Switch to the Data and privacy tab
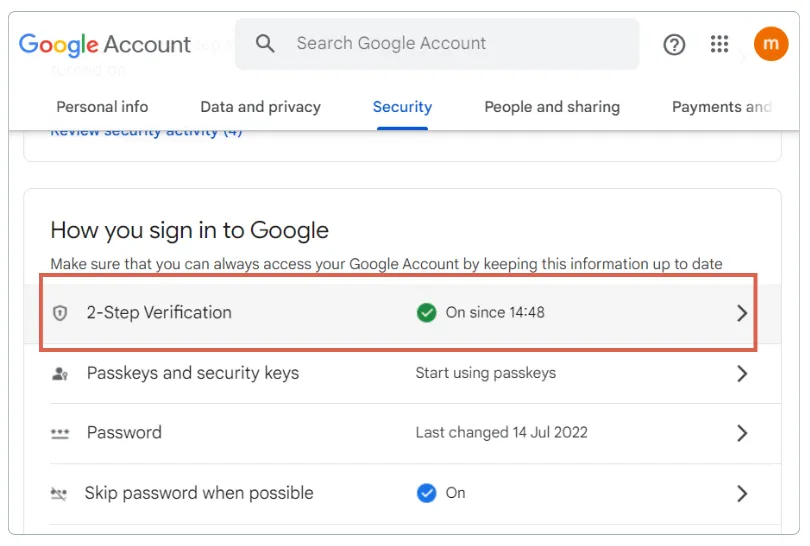Viewport: 810px width, 546px height. coord(260,107)
